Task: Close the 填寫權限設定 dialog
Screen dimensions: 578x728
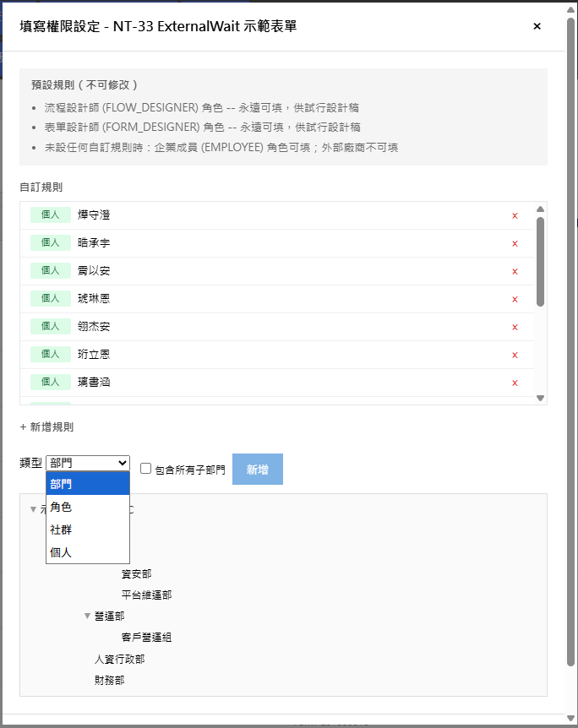Action: pyautogui.click(x=537, y=26)
